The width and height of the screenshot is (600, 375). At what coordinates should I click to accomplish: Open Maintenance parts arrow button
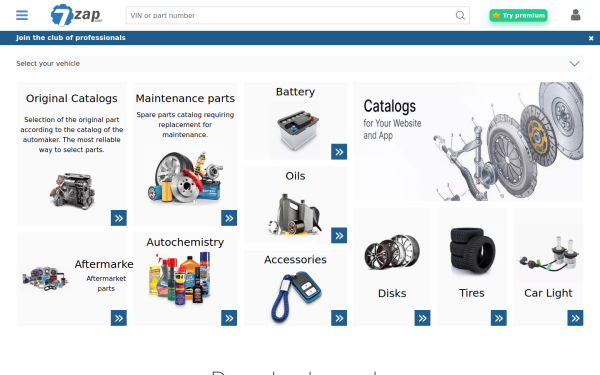point(229,218)
